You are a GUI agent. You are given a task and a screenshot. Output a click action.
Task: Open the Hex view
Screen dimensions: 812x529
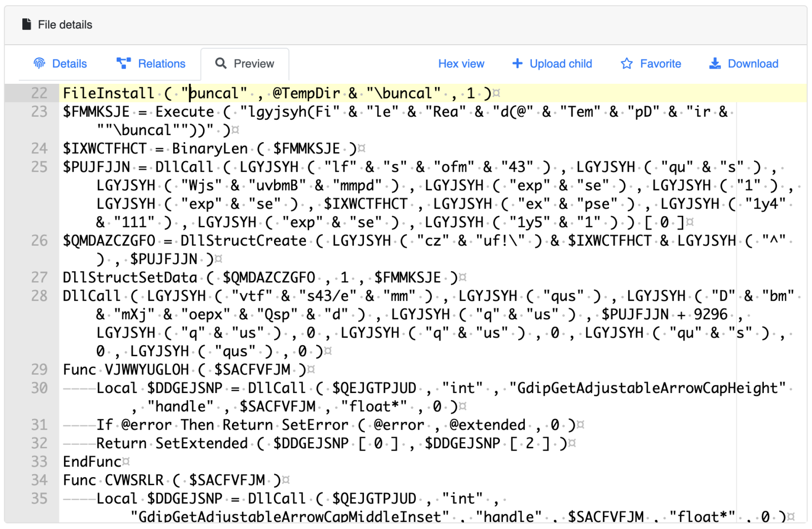tap(461, 63)
